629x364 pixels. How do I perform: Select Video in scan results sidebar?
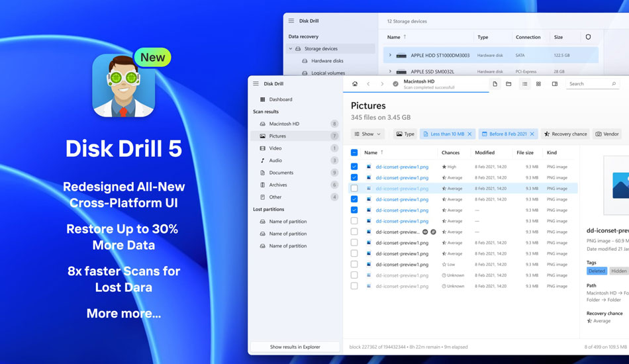tap(275, 148)
